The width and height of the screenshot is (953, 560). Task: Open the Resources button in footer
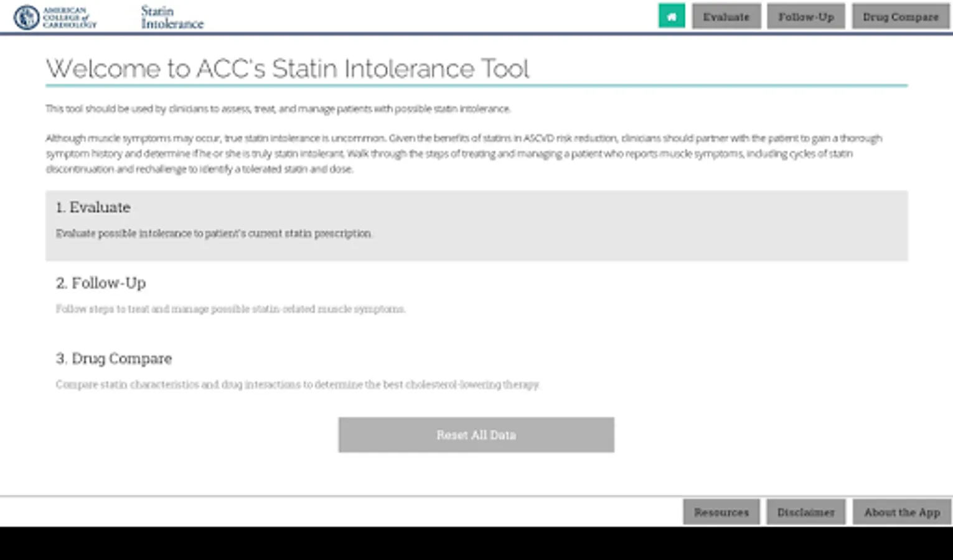pyautogui.click(x=721, y=512)
